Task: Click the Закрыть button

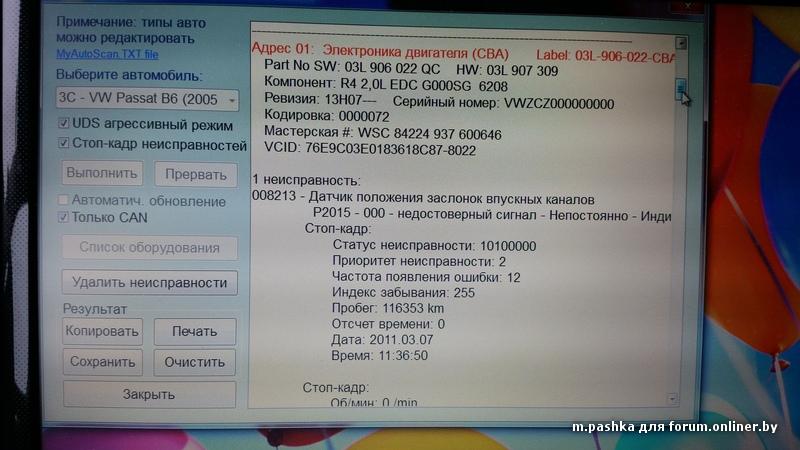Action: click(x=149, y=394)
